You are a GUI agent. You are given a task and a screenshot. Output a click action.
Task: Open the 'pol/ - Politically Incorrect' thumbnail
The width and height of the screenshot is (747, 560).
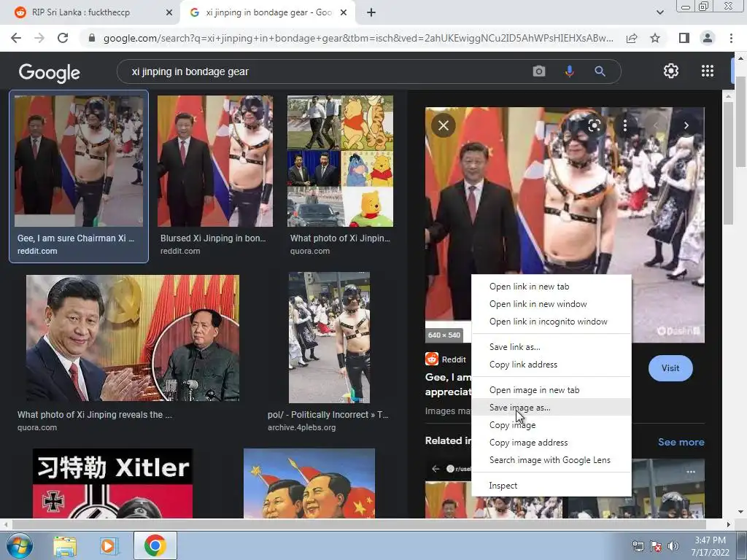[329, 338]
